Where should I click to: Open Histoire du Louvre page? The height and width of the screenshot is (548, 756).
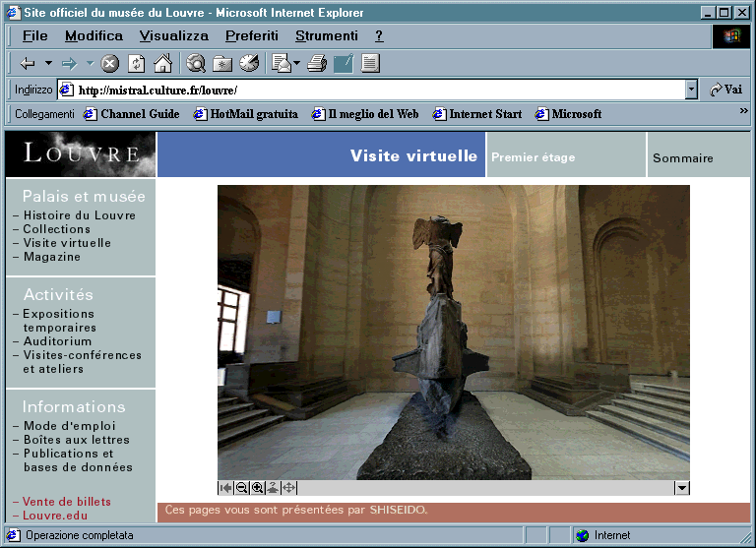tap(80, 215)
